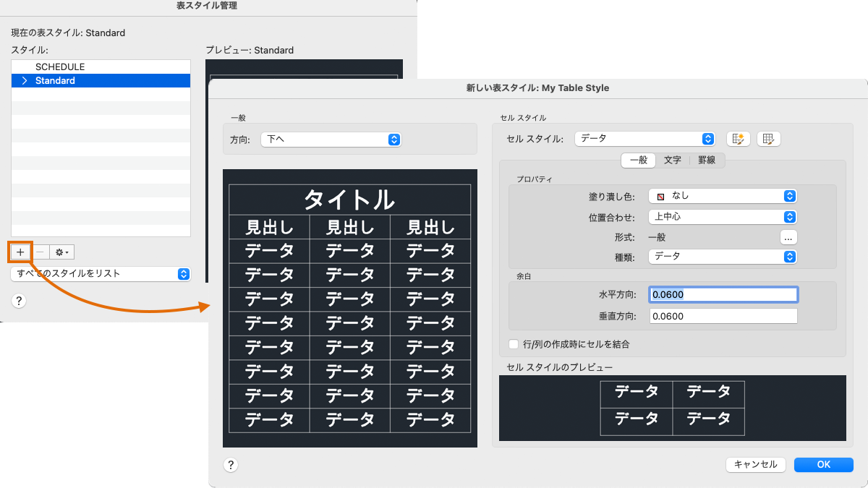Switch to the 文字 tab
This screenshot has height=488, width=868.
click(673, 160)
